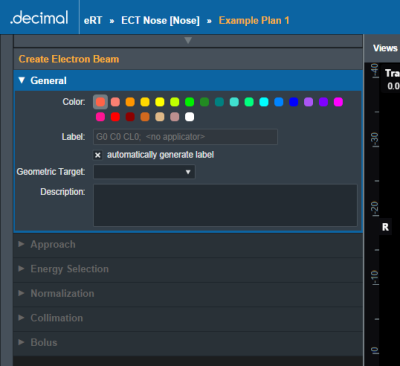Expand the Approach section
This screenshot has width=400, height=366.
(x=188, y=244)
